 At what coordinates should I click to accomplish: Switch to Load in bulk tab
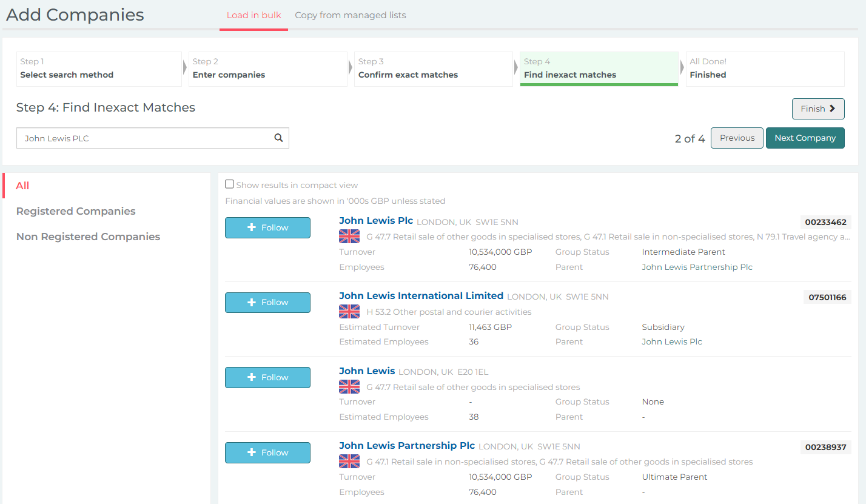coord(253,15)
